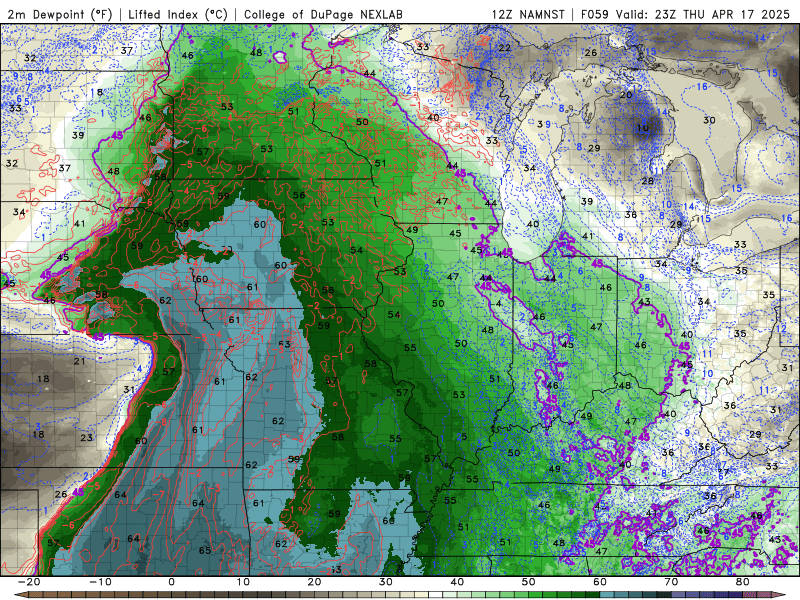
Task: Click the "65" dewpoint value on the map
Action: (x=205, y=551)
